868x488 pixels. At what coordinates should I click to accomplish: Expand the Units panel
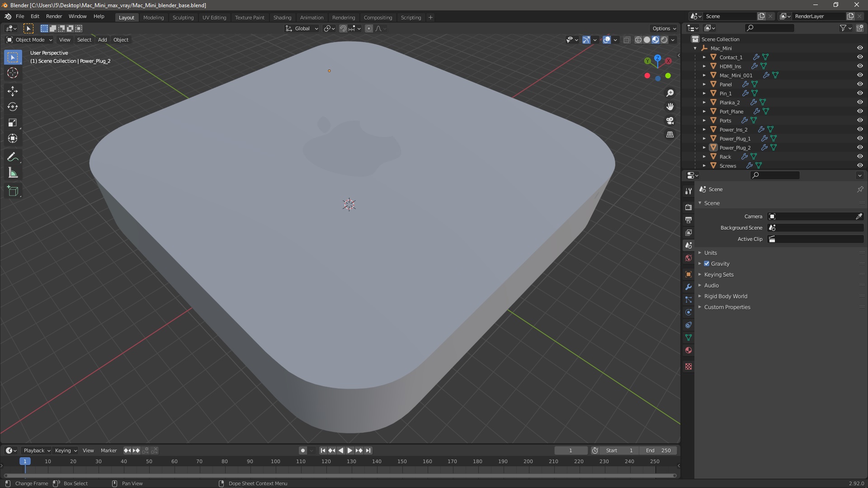point(710,253)
